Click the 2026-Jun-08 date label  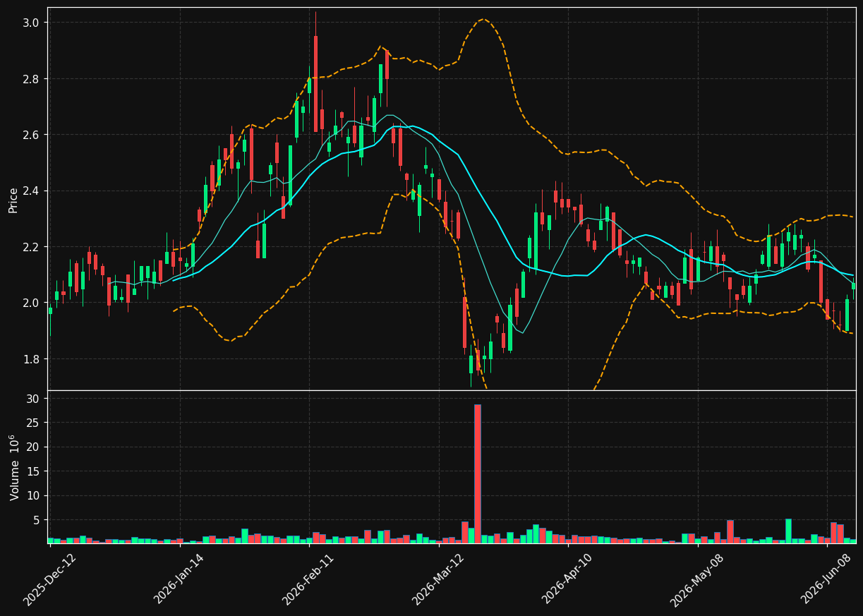point(827,579)
